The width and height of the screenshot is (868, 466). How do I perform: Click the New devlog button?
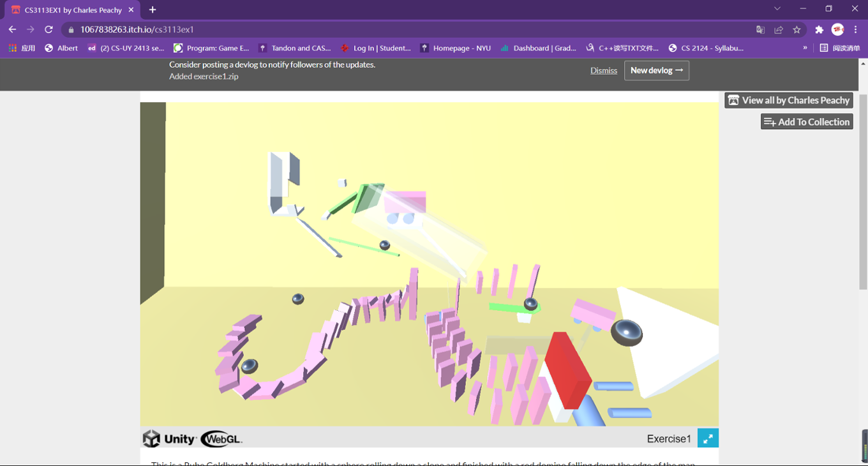pyautogui.click(x=656, y=70)
